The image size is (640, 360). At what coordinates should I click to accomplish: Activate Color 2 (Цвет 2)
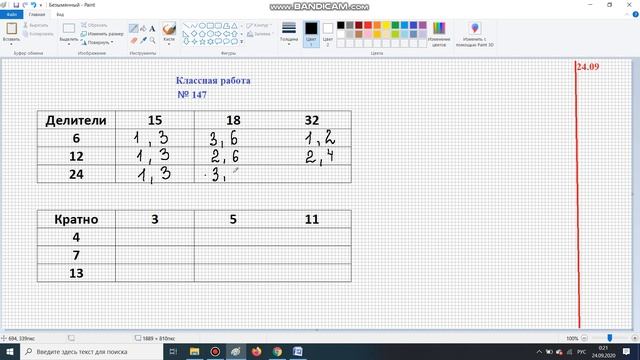tap(328, 34)
